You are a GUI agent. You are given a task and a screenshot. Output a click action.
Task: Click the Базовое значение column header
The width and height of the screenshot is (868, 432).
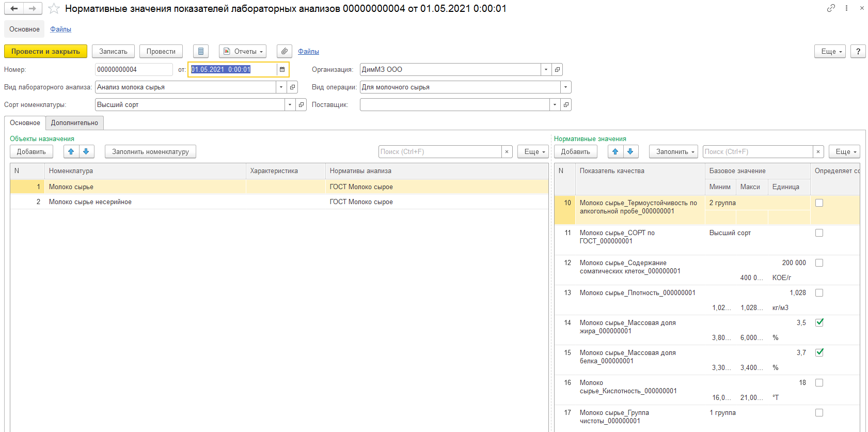(x=757, y=171)
